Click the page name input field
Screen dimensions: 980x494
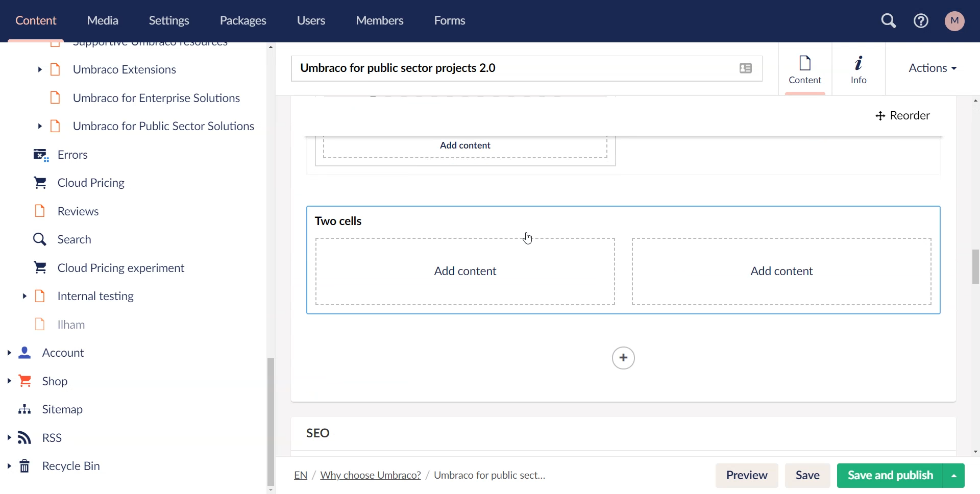[x=510, y=68]
